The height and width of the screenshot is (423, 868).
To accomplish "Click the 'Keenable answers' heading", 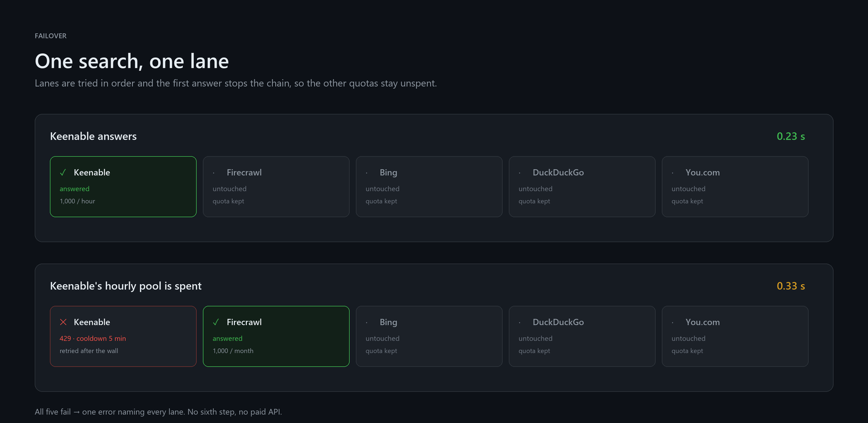I will pos(93,137).
